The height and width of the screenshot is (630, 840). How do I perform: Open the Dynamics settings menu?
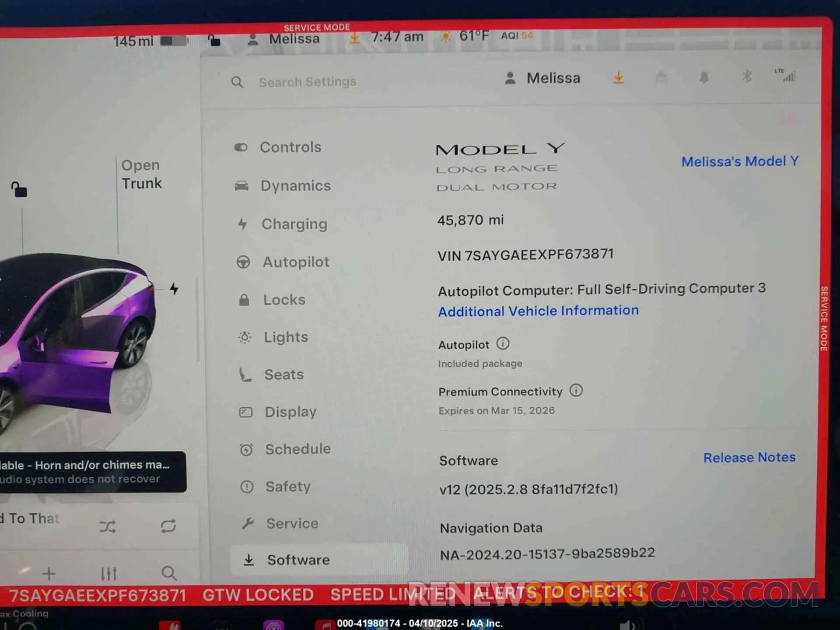[283, 186]
